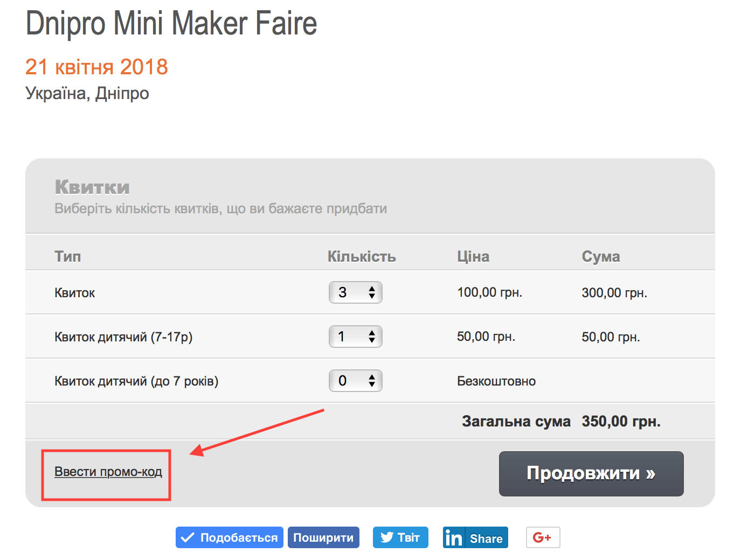734x560 pixels.
Task: Click the Сума column header
Action: pos(601,256)
